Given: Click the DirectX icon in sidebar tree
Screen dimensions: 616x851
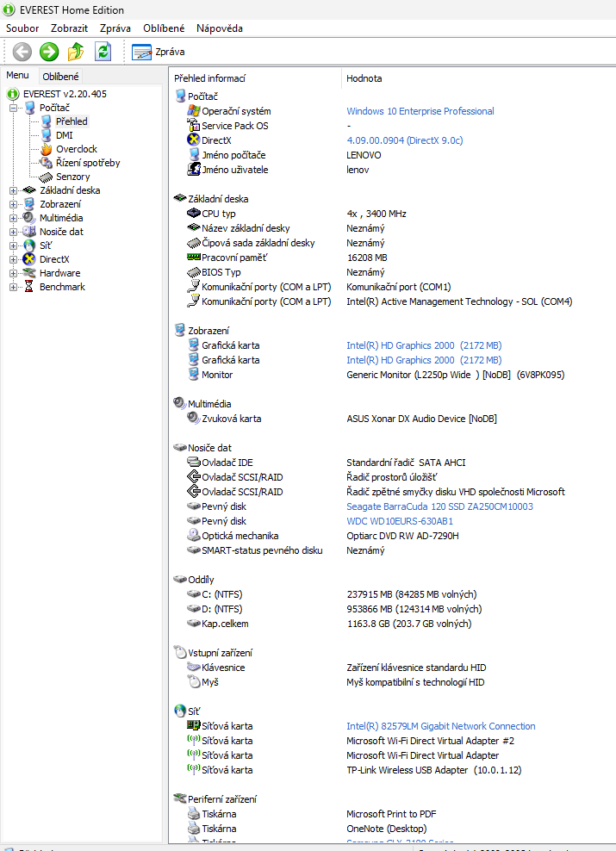Looking at the screenshot, I should click(29, 259).
